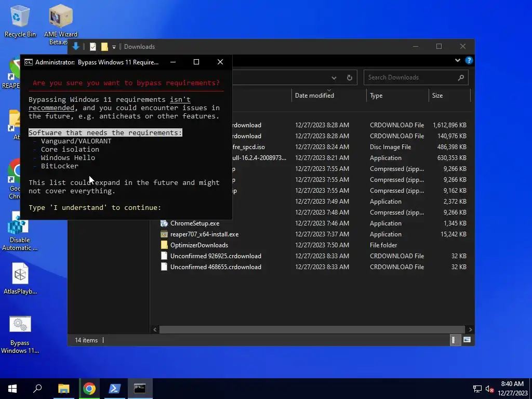Switch to Google Chrome in taskbar
Screen dimensions: 532x399
89,389
